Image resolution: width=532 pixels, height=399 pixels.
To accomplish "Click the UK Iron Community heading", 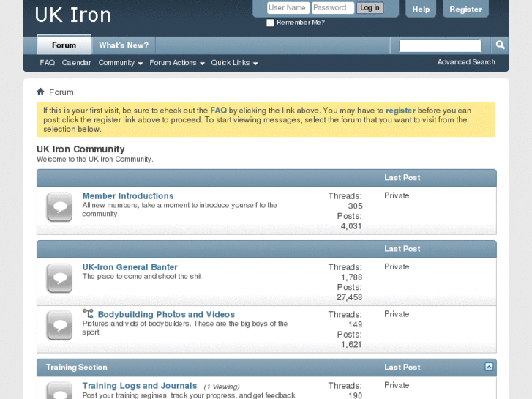I will [x=80, y=149].
